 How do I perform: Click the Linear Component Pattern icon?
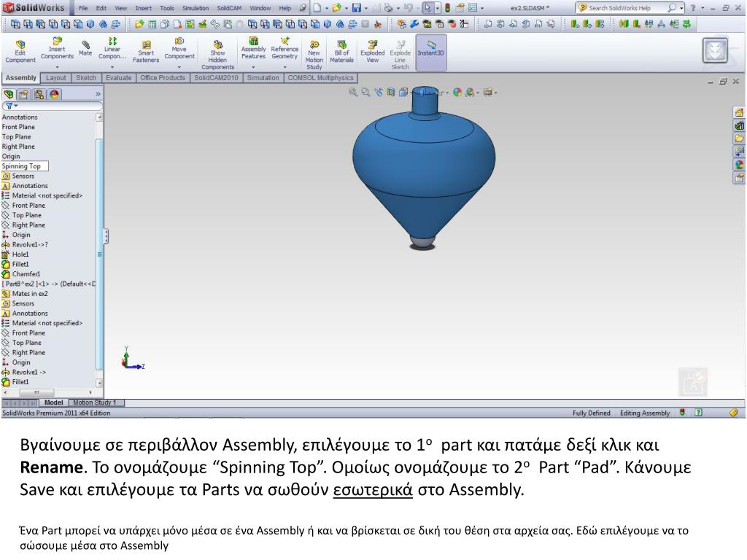[112, 42]
